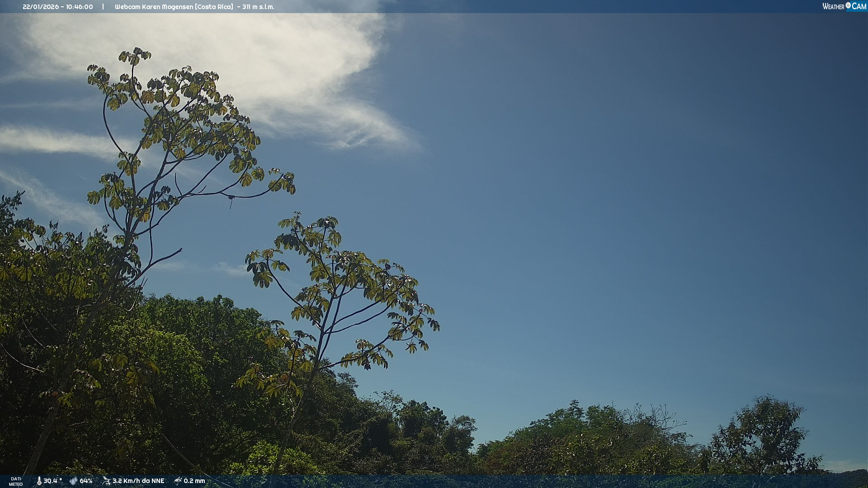Screen dimensions: 868x488
Task: Click the [Costa Rica] location text
Action: click(214, 7)
